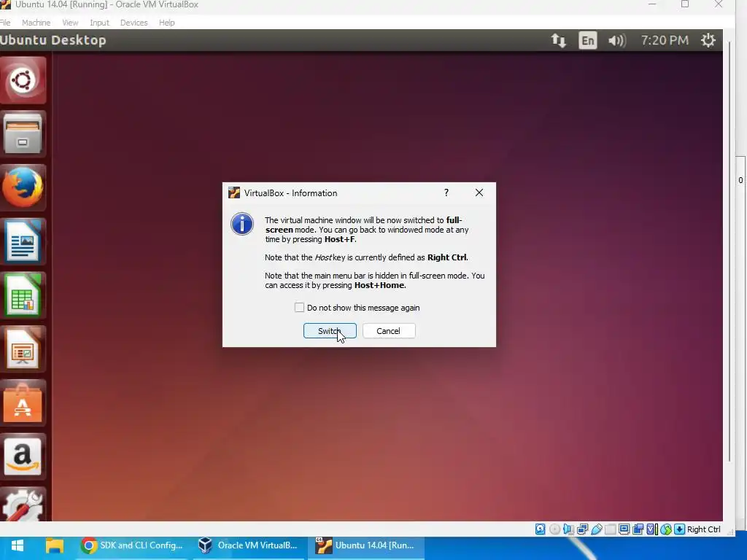Open LibreOffice Writer from launcher
This screenshot has width=747, height=560.
click(23, 241)
